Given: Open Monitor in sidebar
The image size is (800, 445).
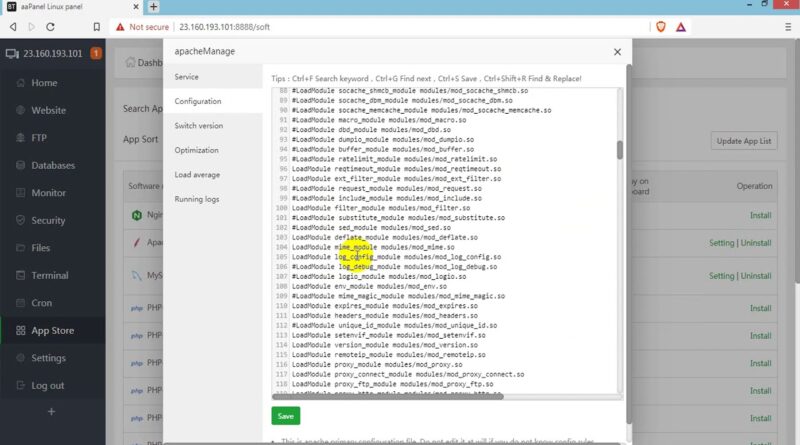Looking at the screenshot, I should [48, 193].
